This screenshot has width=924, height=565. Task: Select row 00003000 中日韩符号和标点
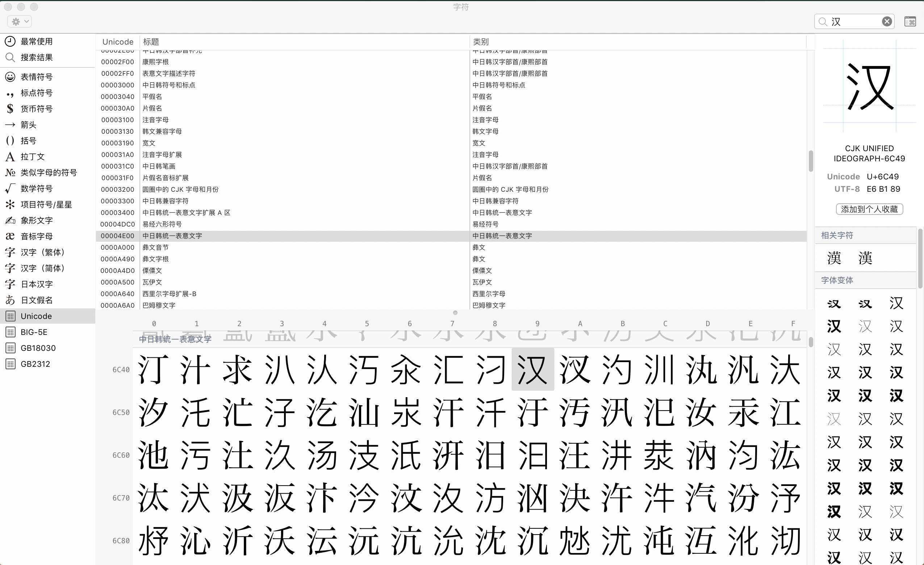(x=452, y=85)
